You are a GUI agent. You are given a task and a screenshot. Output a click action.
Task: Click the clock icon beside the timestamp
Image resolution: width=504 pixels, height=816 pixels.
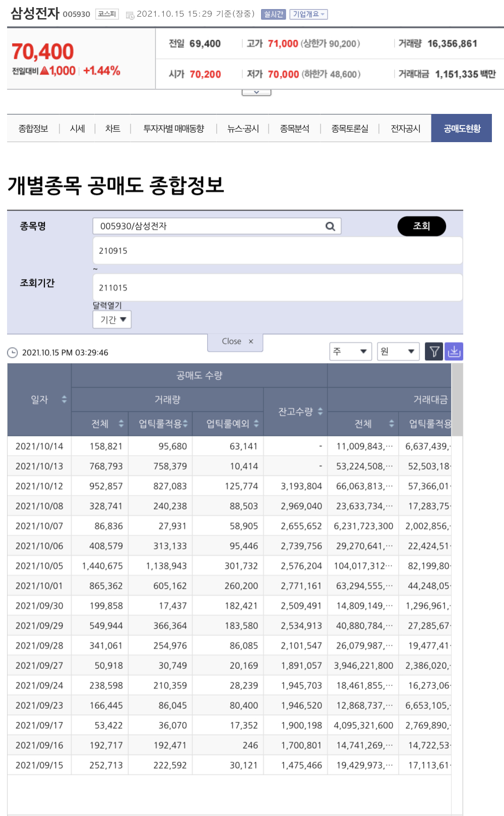click(x=13, y=353)
